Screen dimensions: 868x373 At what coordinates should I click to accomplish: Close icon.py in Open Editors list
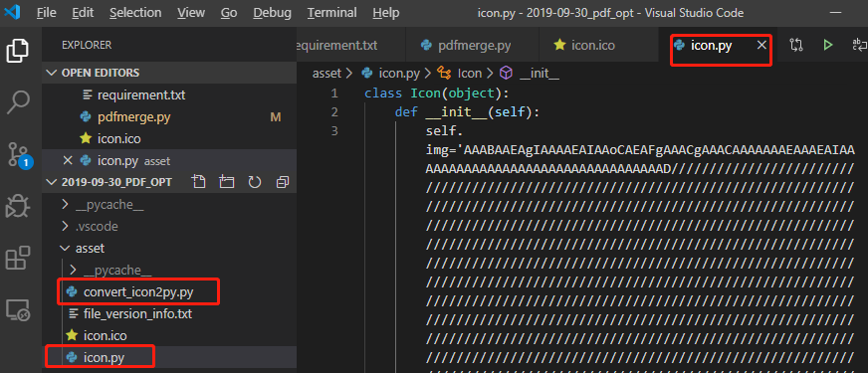(68, 160)
